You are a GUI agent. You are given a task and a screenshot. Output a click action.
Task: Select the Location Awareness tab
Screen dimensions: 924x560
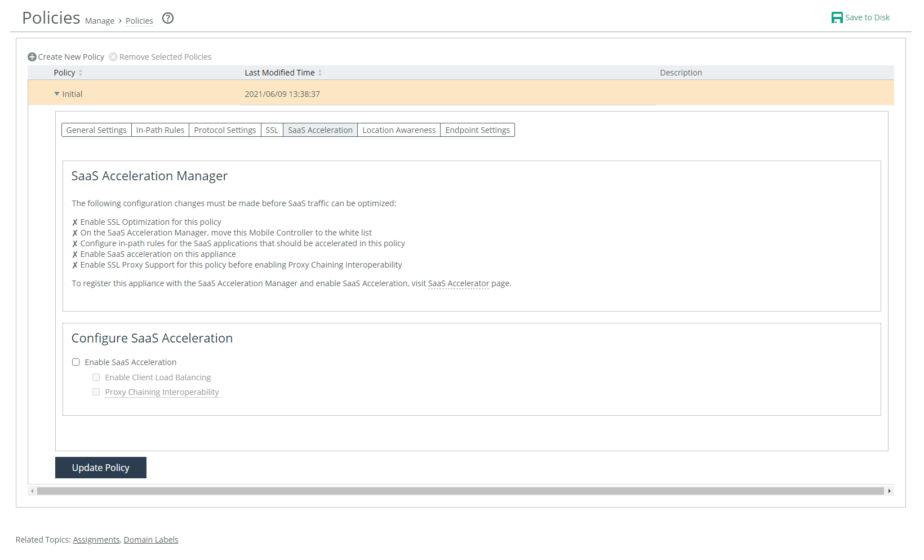pos(399,130)
